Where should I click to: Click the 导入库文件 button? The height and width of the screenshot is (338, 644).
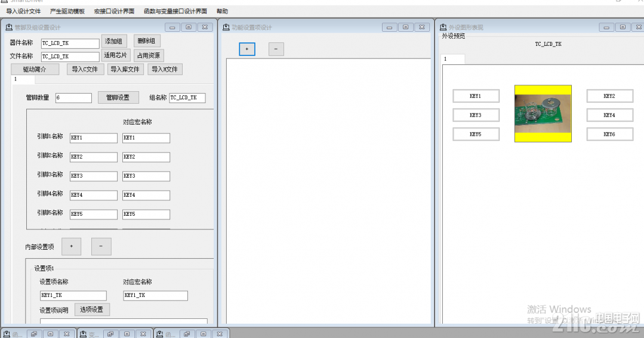(x=125, y=69)
